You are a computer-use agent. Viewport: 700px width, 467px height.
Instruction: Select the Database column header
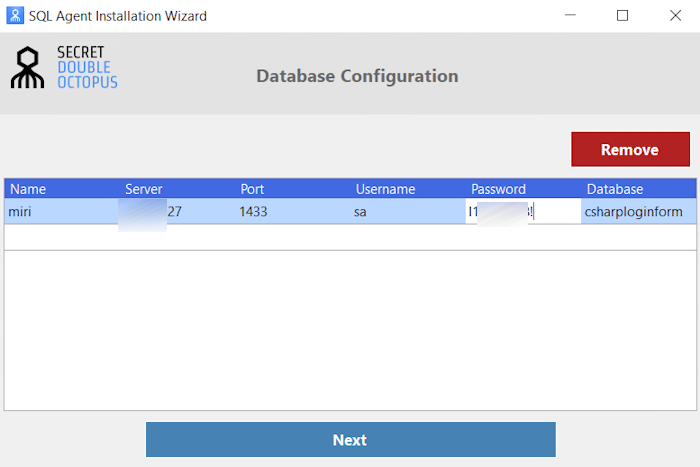639,189
